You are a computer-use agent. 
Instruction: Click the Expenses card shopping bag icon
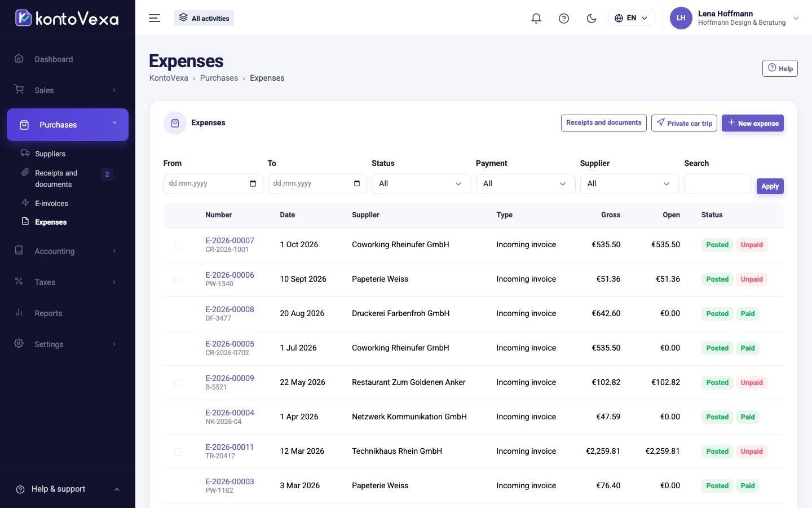[175, 123]
